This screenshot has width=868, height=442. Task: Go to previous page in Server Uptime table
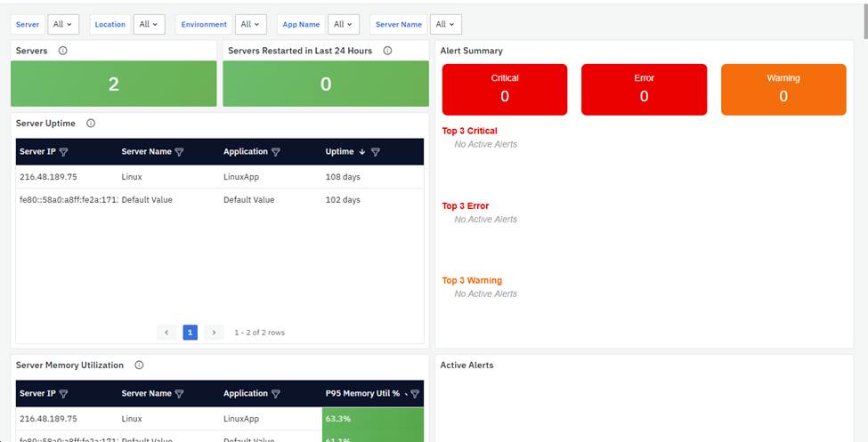click(166, 333)
